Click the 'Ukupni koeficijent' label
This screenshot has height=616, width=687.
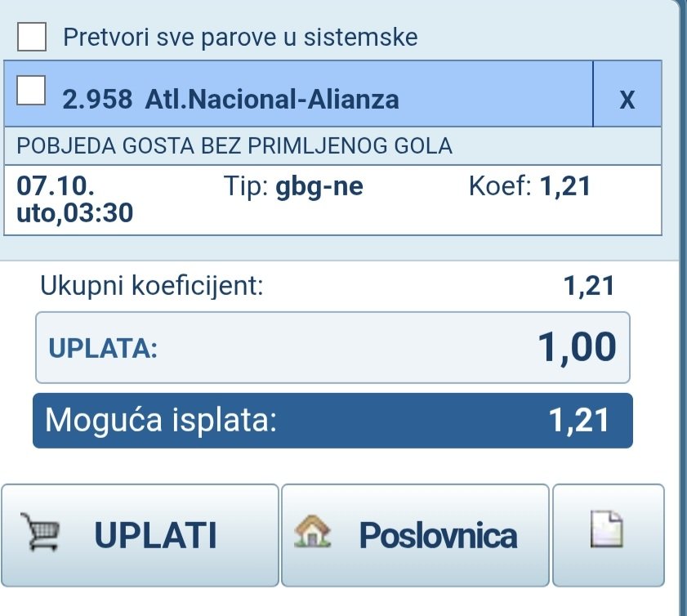(x=152, y=286)
